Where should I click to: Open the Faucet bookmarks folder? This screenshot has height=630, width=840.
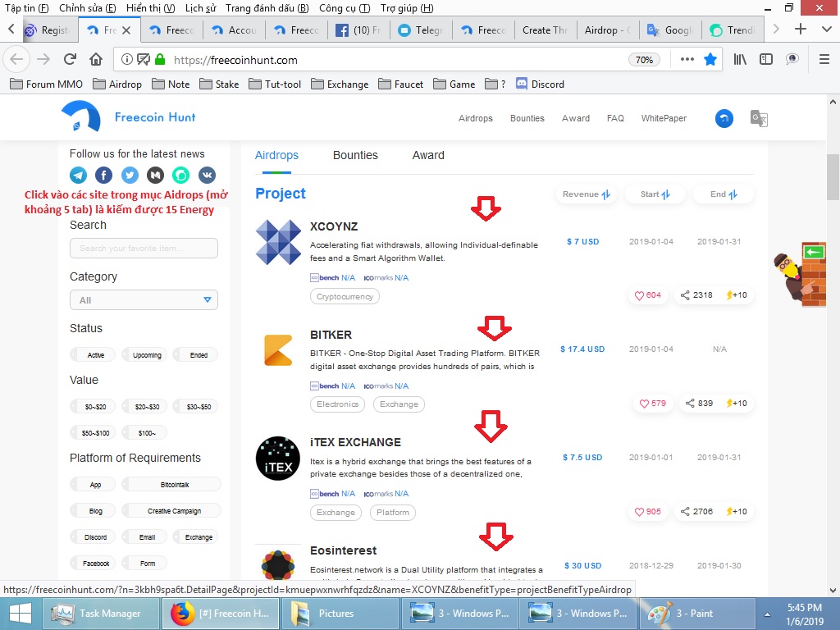(x=400, y=84)
